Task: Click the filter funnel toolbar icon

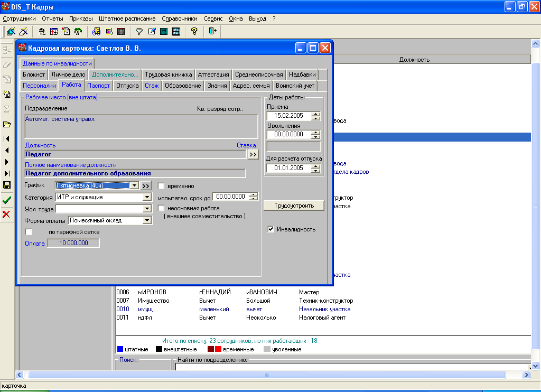Action: tap(139, 32)
